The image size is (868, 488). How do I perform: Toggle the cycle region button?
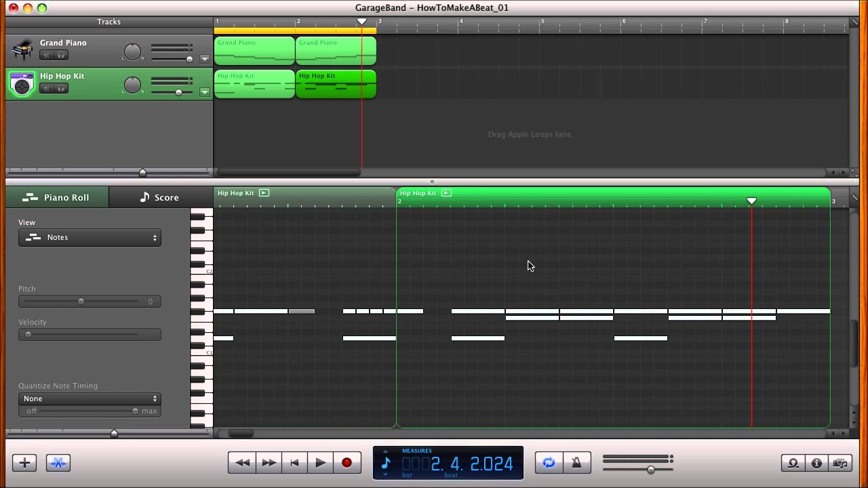click(549, 463)
